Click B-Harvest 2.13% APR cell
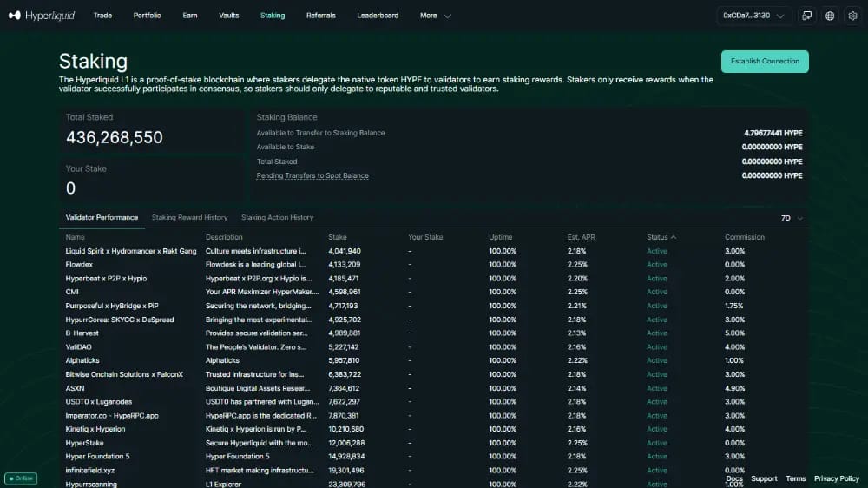Viewport: 868px width, 488px height. tap(577, 333)
